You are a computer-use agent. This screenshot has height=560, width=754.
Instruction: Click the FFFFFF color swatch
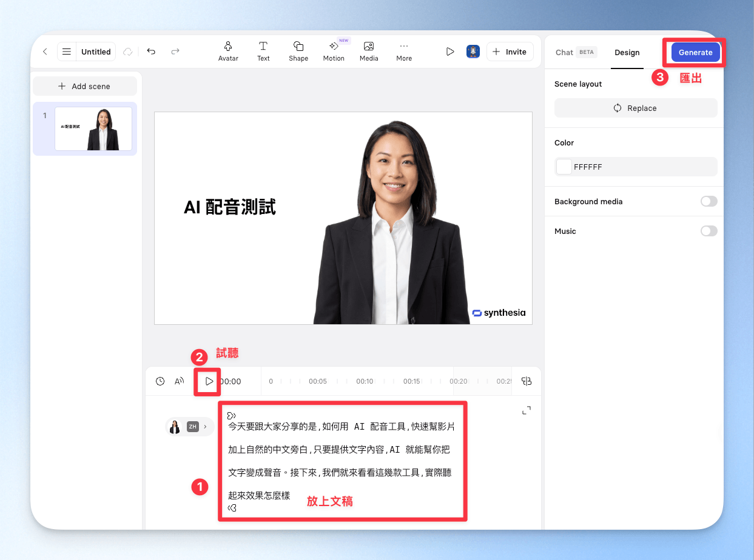coord(564,167)
